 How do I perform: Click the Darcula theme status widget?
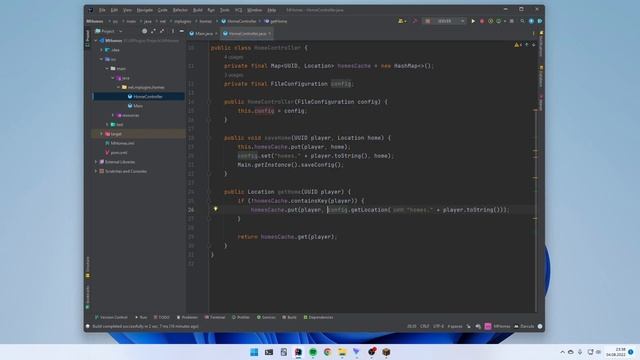click(x=524, y=326)
